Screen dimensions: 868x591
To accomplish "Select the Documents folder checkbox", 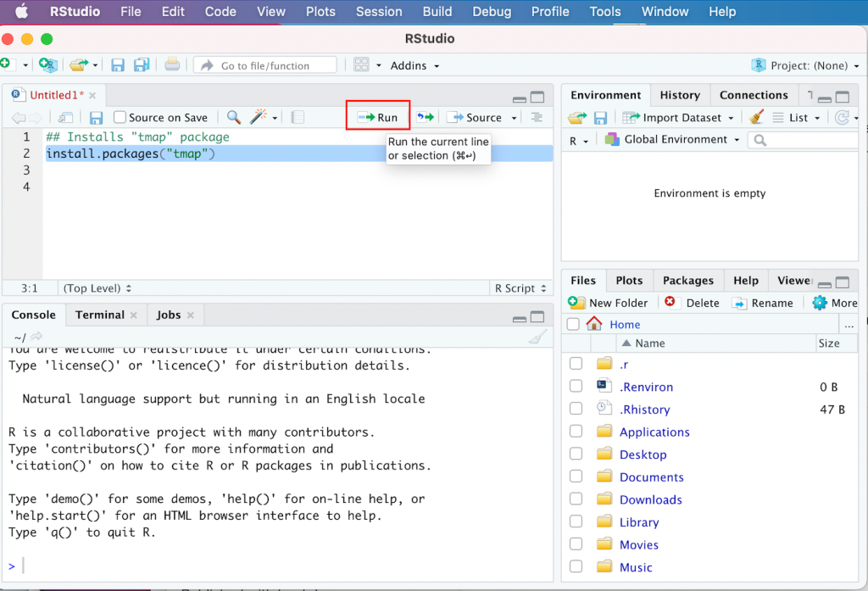I will (x=576, y=477).
